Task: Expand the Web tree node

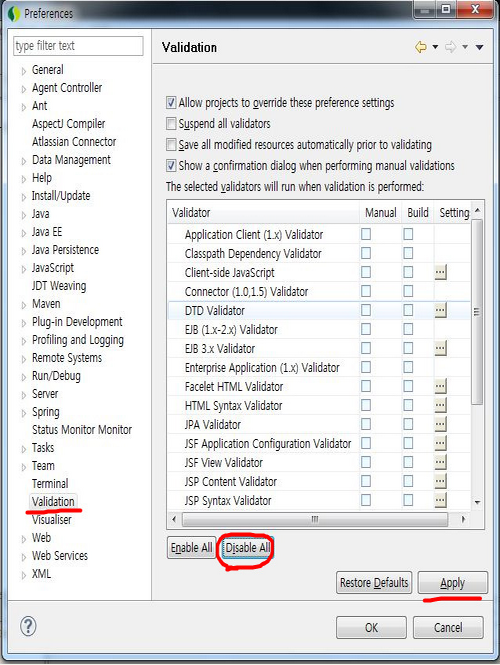Action: pos(24,539)
